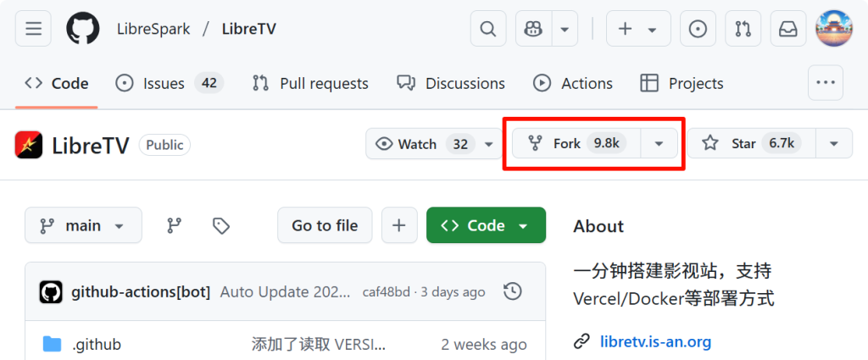868x360 pixels.
Task: Switch to the Projects tab
Action: click(682, 84)
